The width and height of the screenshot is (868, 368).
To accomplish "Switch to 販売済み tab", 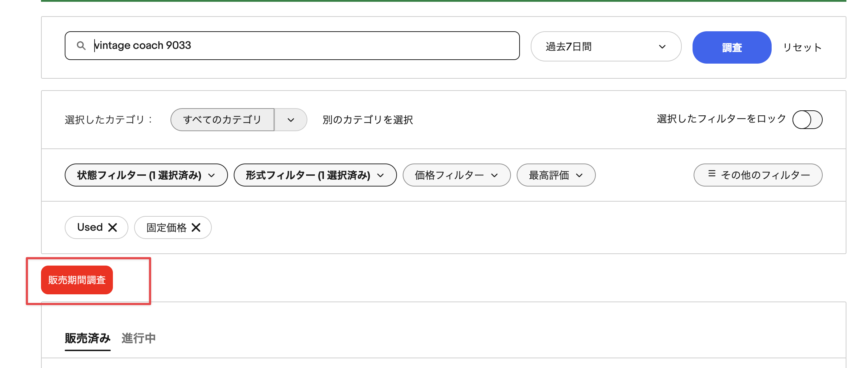I will (x=88, y=338).
